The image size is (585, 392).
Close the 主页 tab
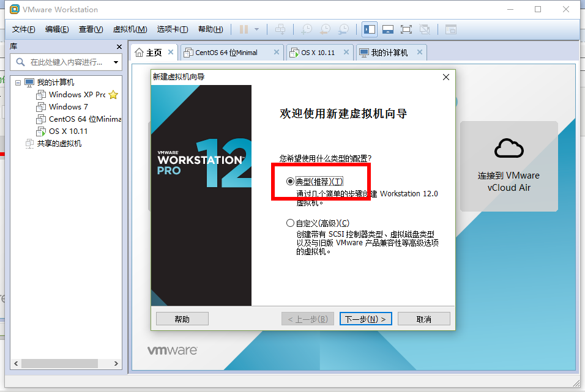pyautogui.click(x=171, y=52)
